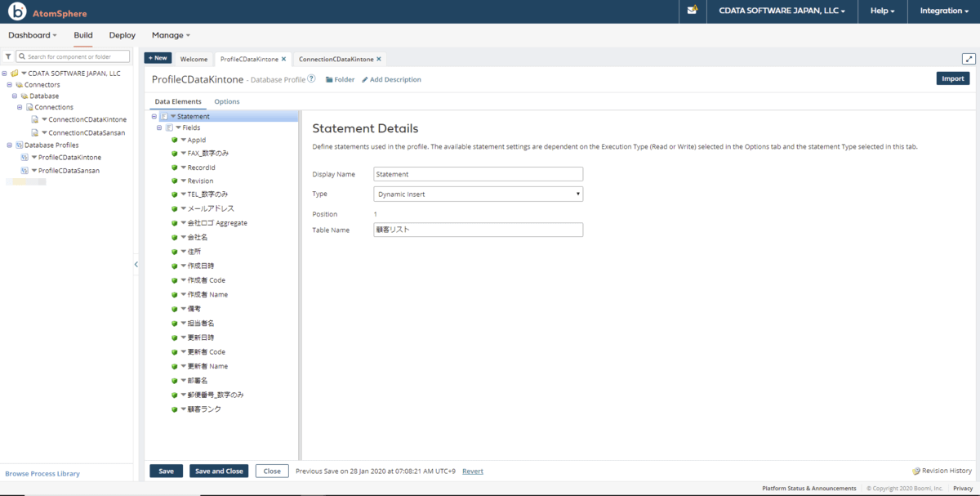Click the green icon next to 会社ロゴ Aggregate
This screenshot has height=496, width=980.
pyautogui.click(x=175, y=222)
